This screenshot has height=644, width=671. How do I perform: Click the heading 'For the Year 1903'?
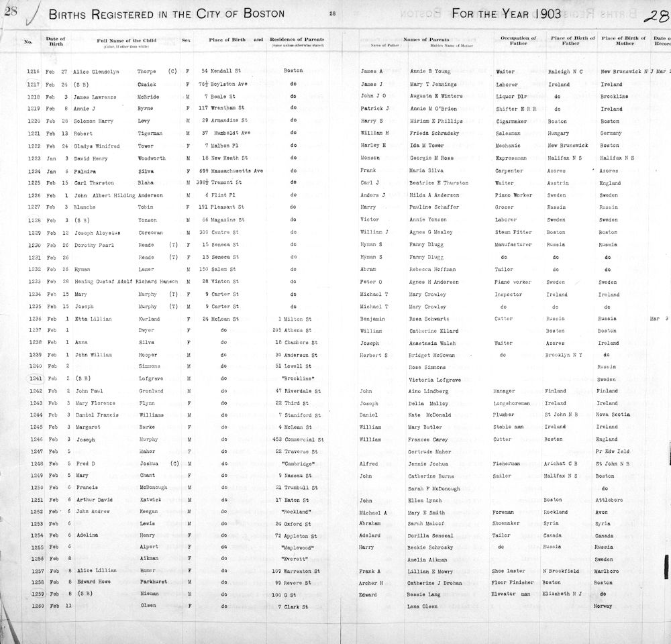coord(506,13)
